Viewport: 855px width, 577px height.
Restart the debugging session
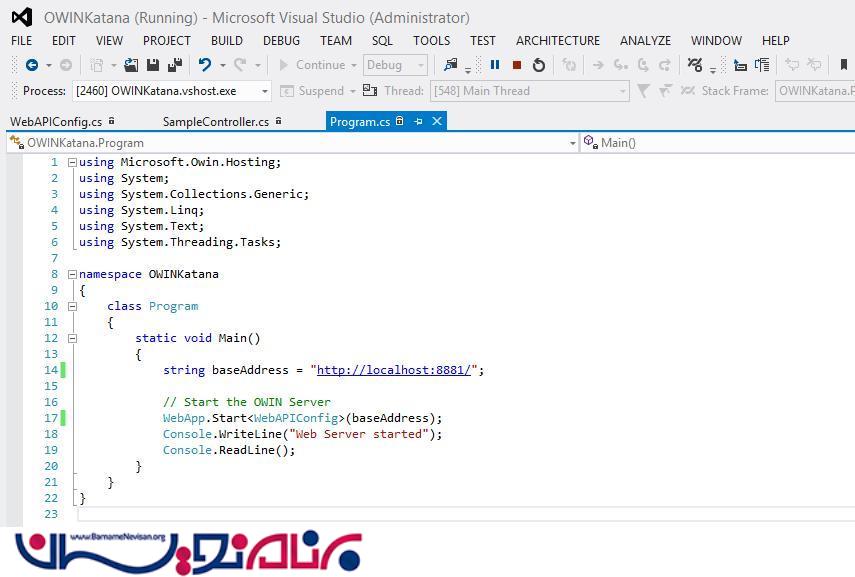tap(539, 65)
